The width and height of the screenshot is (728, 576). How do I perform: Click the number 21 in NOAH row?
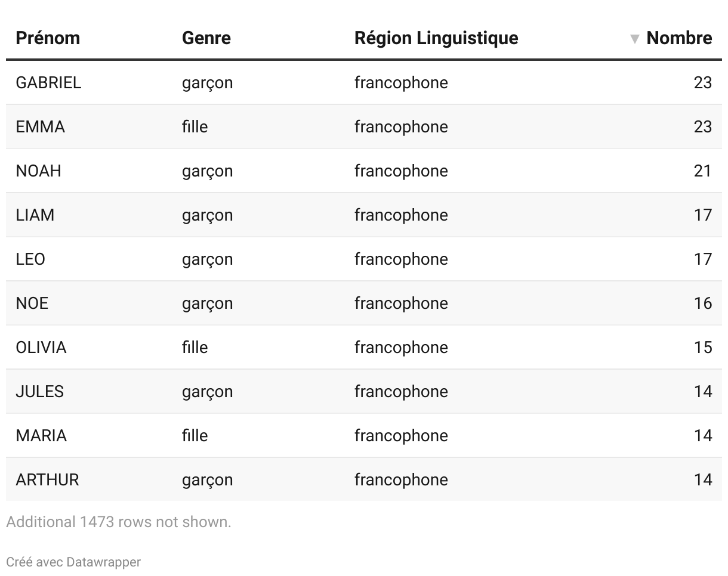[703, 171]
